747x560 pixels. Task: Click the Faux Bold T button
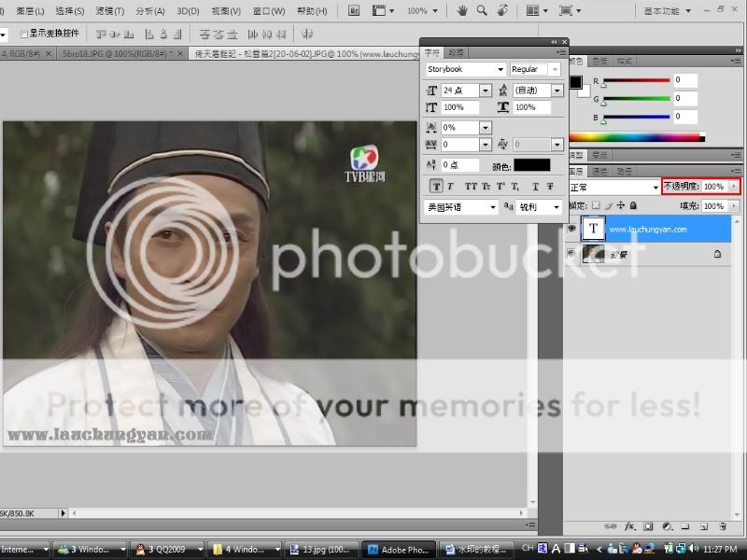436,186
